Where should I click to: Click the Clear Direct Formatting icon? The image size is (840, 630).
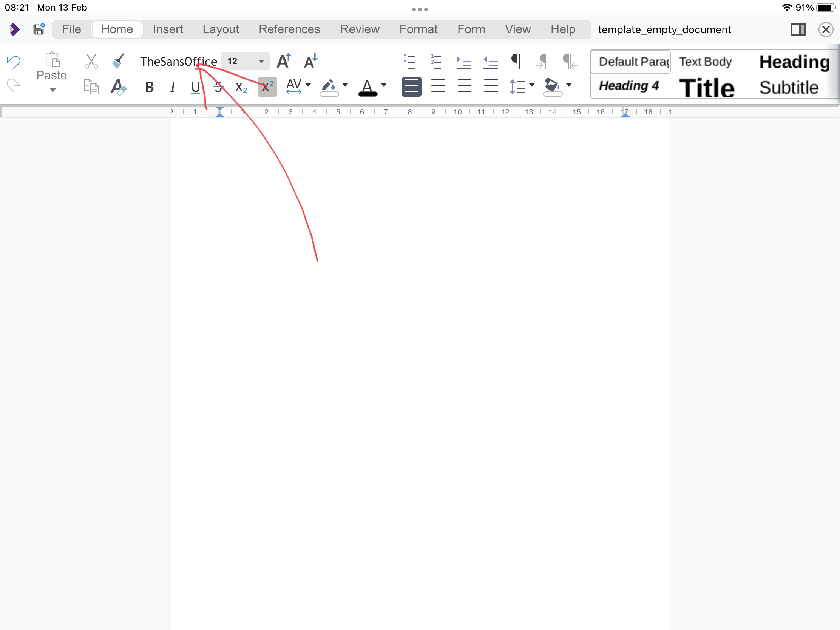click(x=118, y=86)
